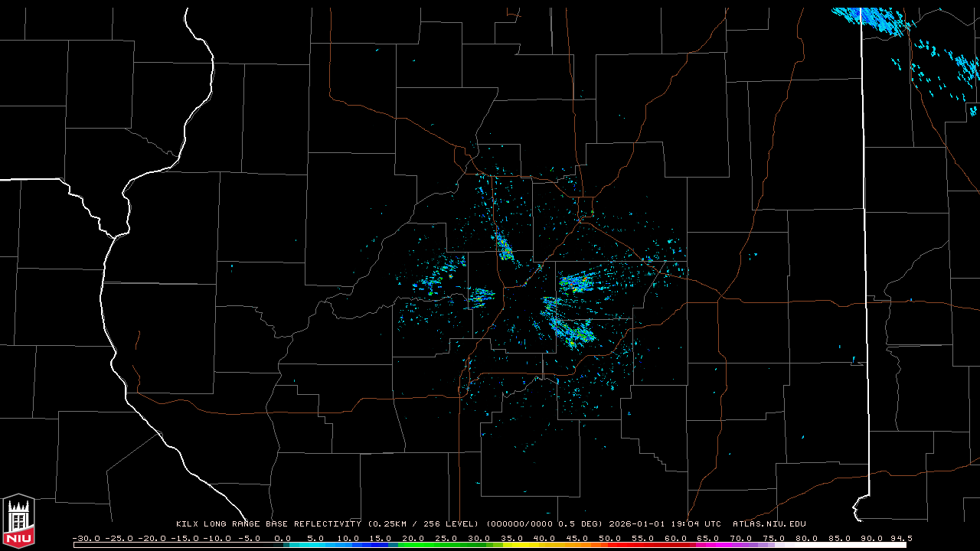
Task: Click the ATLAS.NIU.EDU text link
Action: (x=769, y=524)
